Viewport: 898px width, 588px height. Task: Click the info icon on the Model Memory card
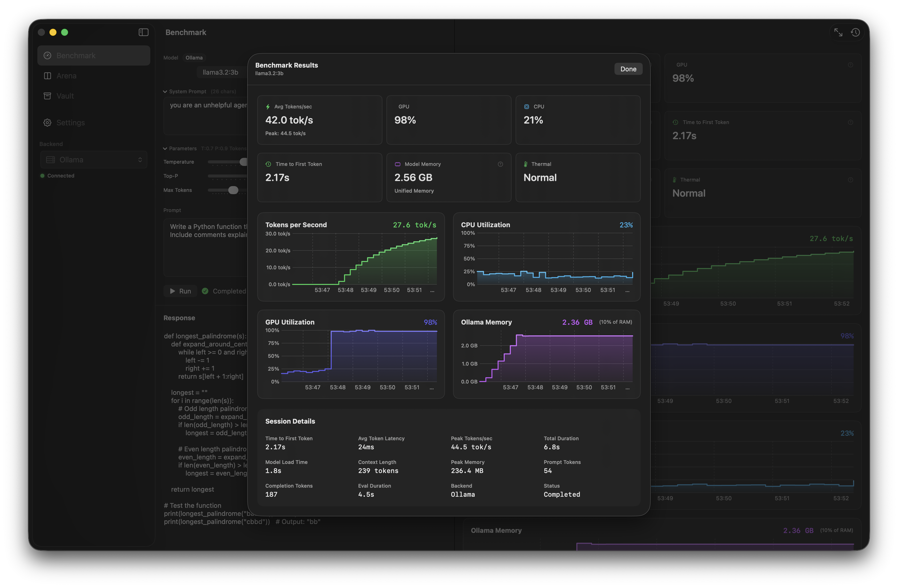(x=501, y=164)
